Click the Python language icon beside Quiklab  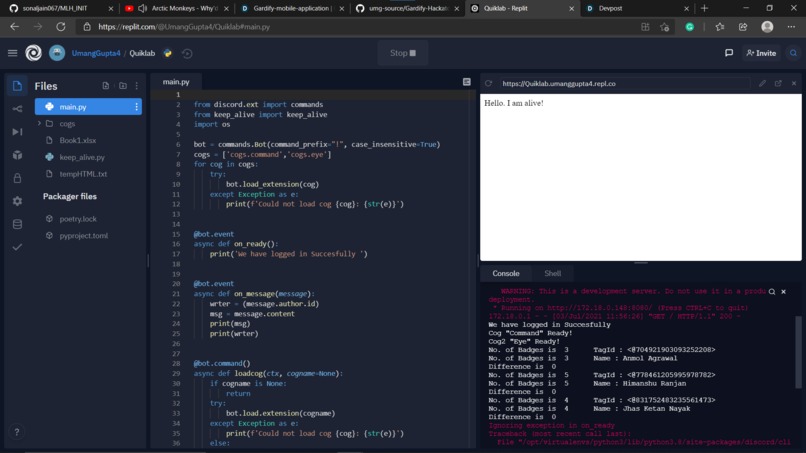(x=168, y=53)
